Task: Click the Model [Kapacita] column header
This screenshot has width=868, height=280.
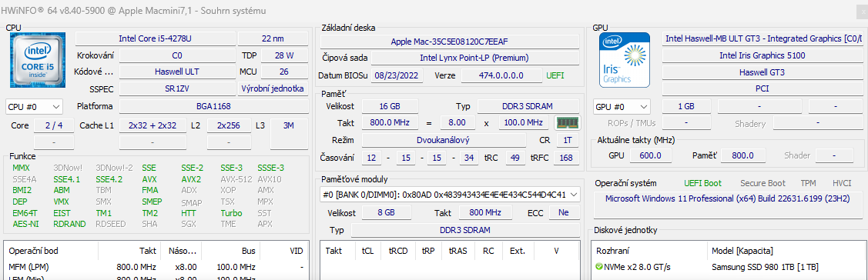Action: point(786,252)
